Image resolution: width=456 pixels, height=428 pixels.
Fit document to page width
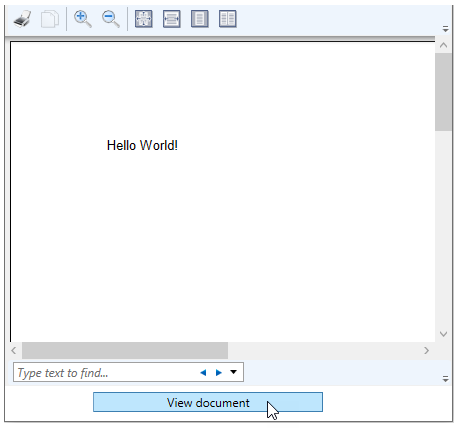pyautogui.click(x=172, y=19)
